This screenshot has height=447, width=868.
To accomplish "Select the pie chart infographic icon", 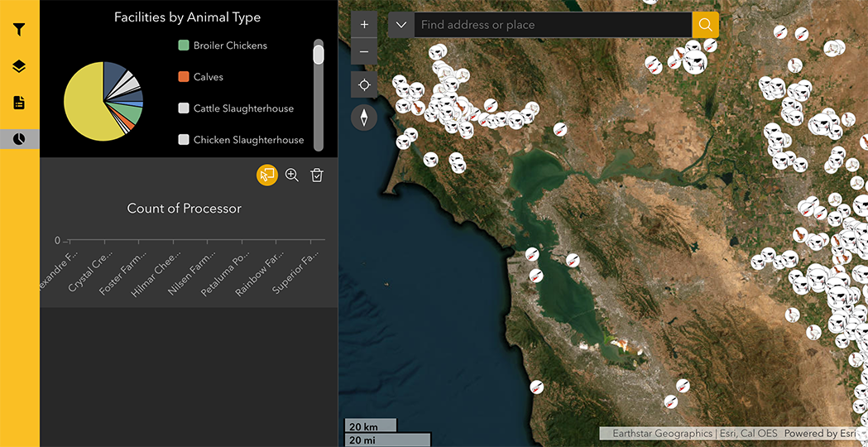I will pyautogui.click(x=19, y=139).
